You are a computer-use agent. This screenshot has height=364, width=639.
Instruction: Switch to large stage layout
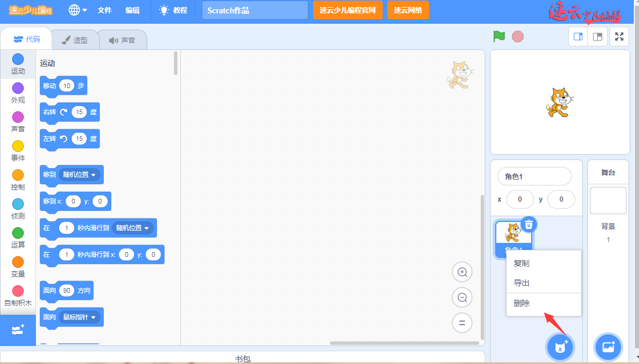(x=597, y=37)
